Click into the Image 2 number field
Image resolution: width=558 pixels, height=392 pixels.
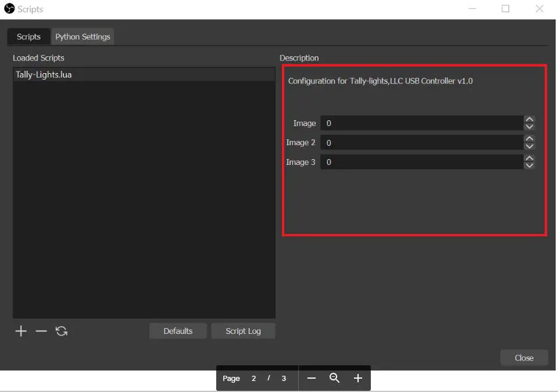click(x=422, y=143)
